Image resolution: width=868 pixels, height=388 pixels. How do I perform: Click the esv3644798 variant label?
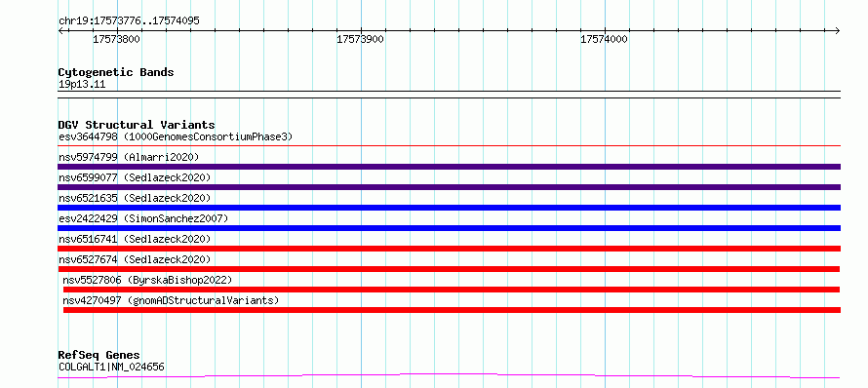176,136
